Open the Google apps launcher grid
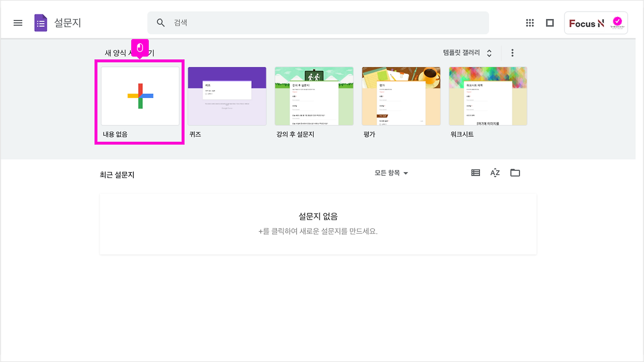Viewport: 644px width, 362px height. [x=529, y=23]
